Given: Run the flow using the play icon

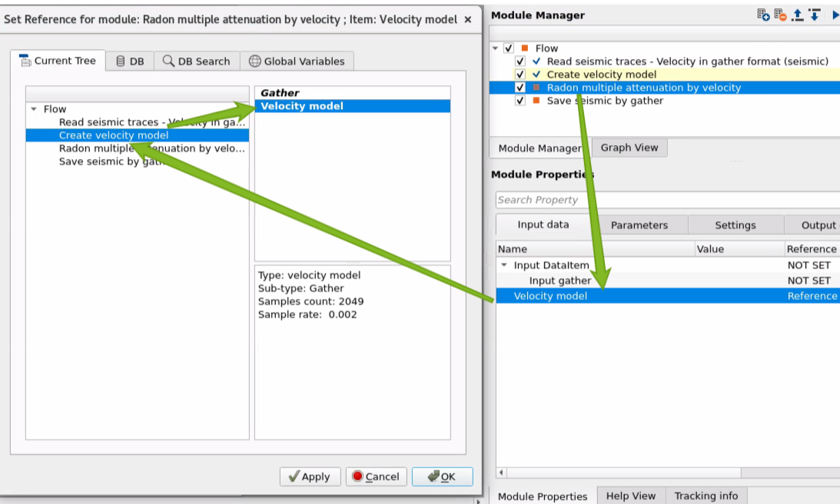Looking at the screenshot, I should coord(835,14).
